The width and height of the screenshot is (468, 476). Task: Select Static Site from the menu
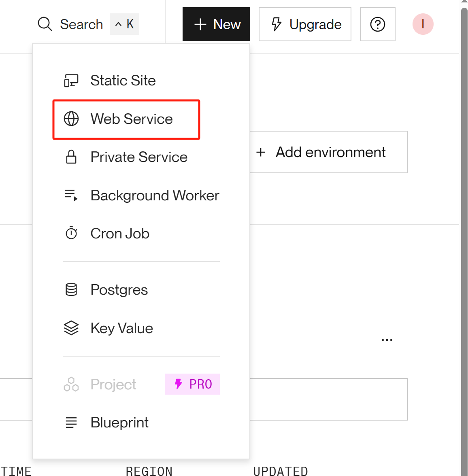tap(141, 81)
